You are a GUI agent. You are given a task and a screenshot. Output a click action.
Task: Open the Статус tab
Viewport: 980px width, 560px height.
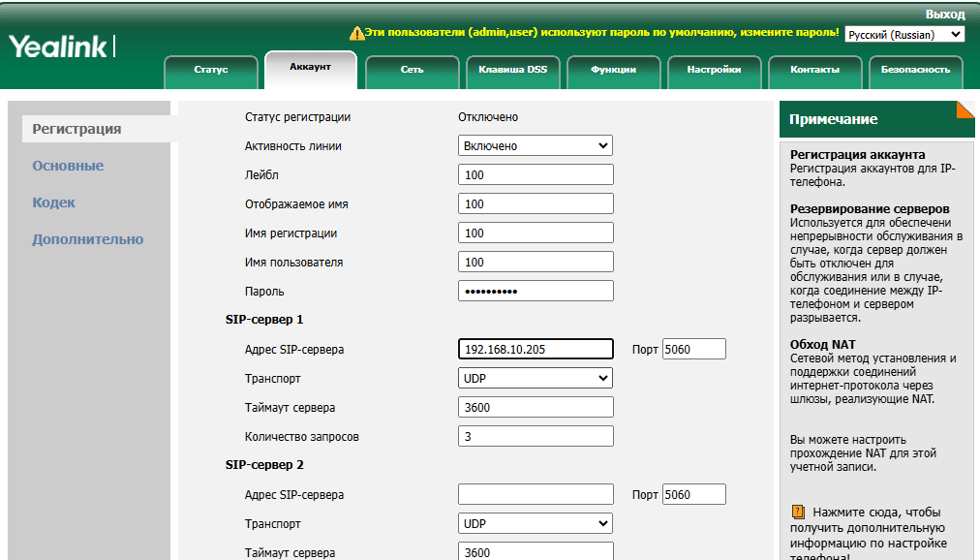click(x=211, y=70)
